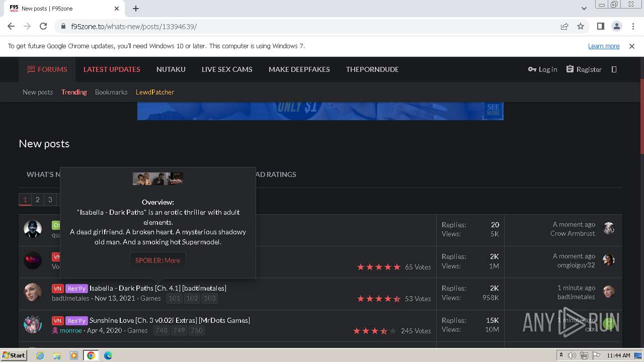Close the New posts F95zone tab
This screenshot has height=362, width=644.
tap(117, 9)
